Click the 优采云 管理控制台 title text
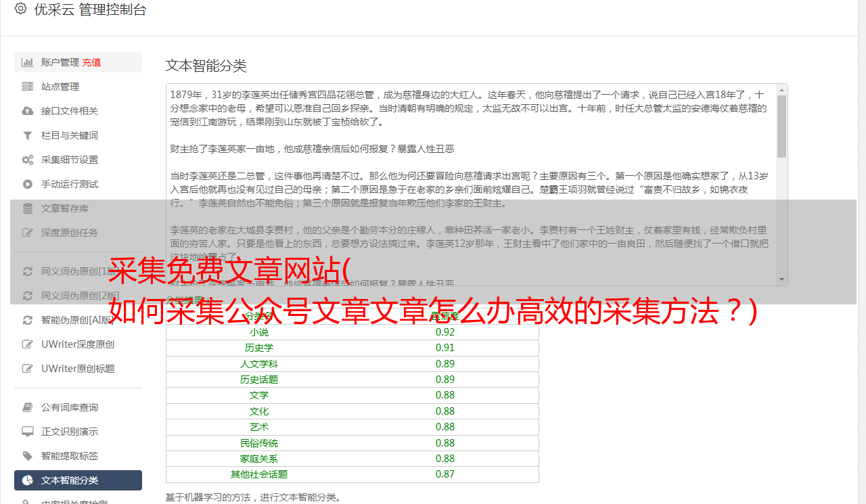The image size is (866, 504). click(x=90, y=9)
